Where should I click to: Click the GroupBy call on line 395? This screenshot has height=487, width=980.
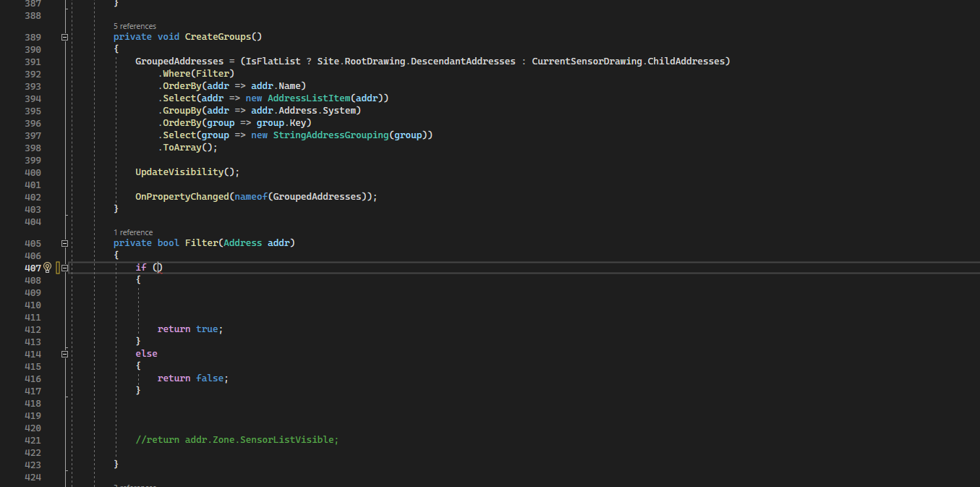click(182, 111)
